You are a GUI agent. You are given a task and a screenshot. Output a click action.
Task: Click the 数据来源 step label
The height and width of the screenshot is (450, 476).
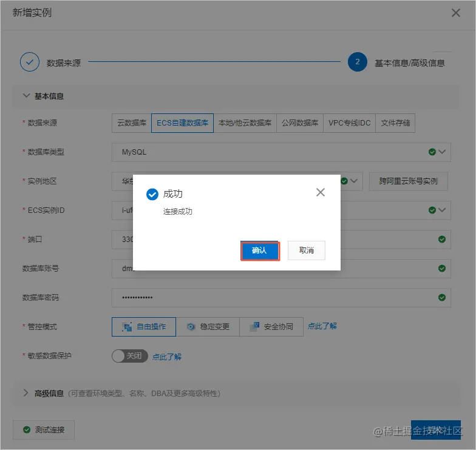point(63,63)
